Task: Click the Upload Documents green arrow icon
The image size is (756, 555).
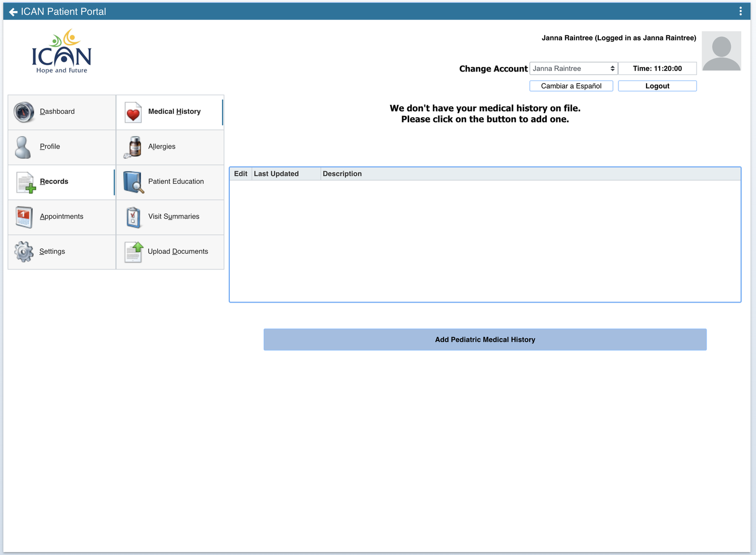Action: click(x=132, y=251)
